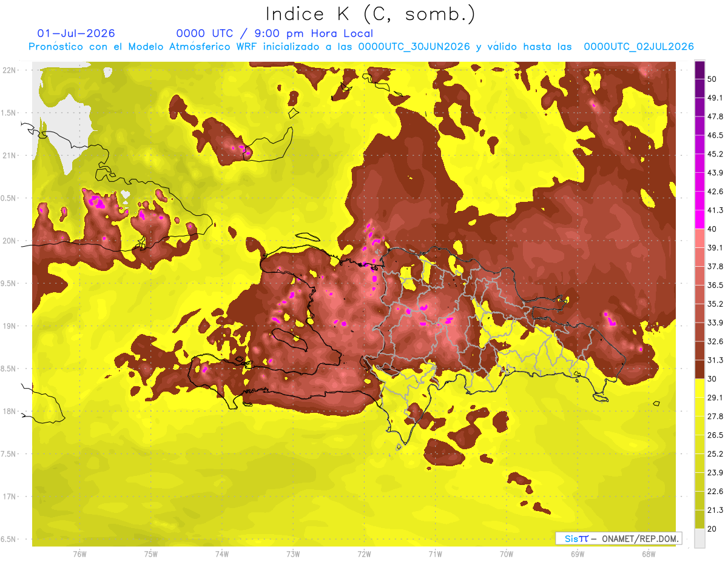Click the legend value '23.9'

(x=715, y=472)
